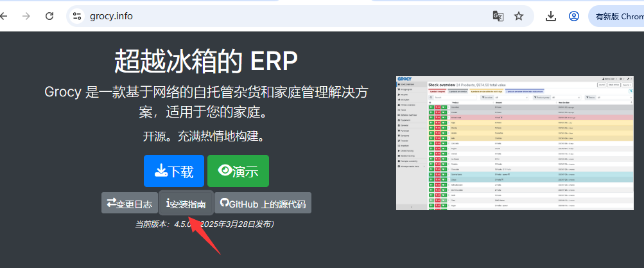Click the browser back arrow
The height and width of the screenshot is (268, 644).
(3, 17)
